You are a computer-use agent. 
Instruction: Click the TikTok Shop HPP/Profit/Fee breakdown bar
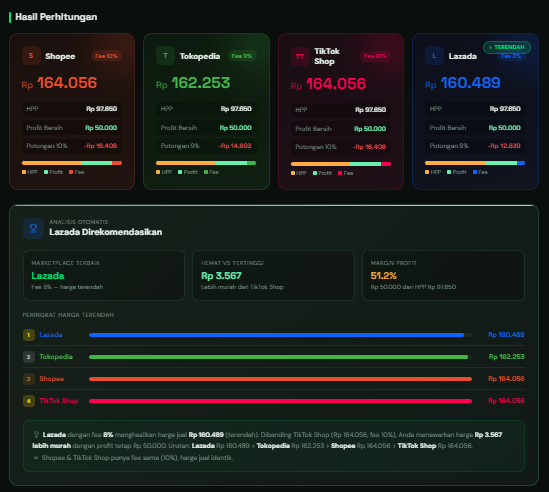coord(341,164)
